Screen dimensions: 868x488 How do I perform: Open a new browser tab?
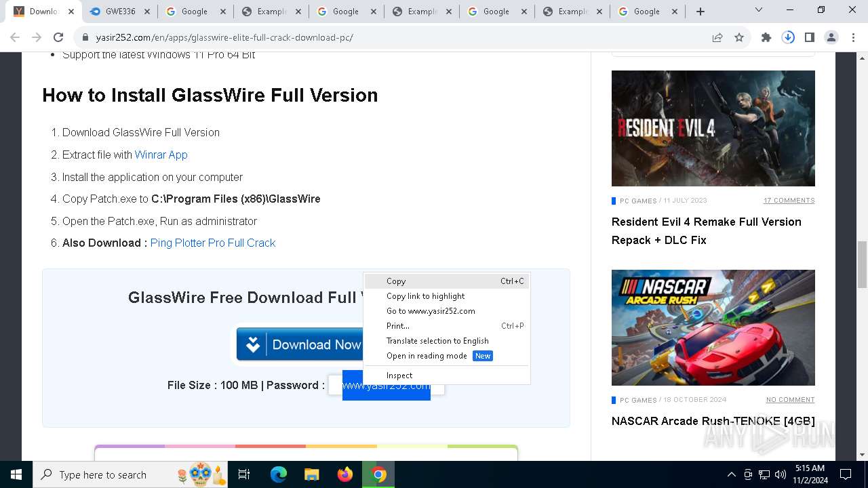point(701,12)
